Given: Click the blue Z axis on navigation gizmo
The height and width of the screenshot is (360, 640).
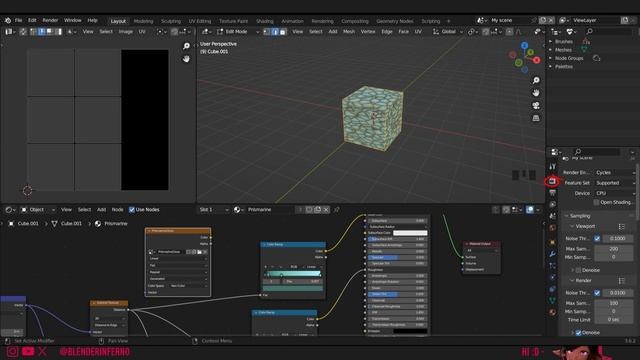Looking at the screenshot, I should pos(524,45).
